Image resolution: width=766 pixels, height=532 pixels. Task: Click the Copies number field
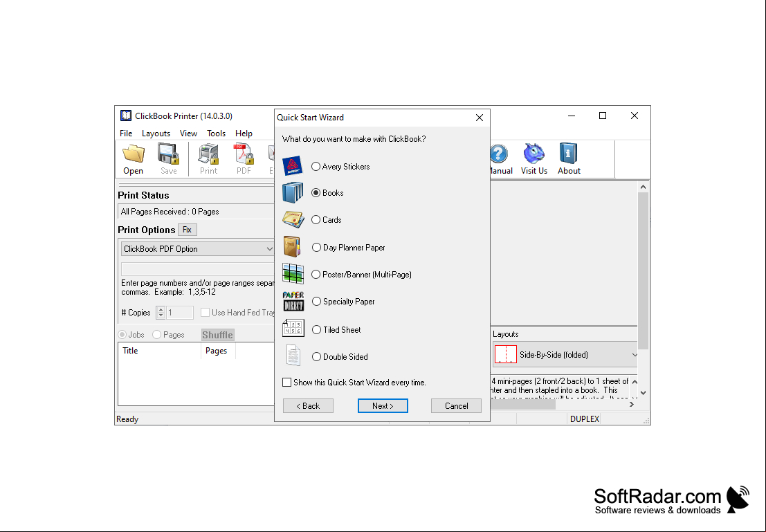[x=180, y=313]
